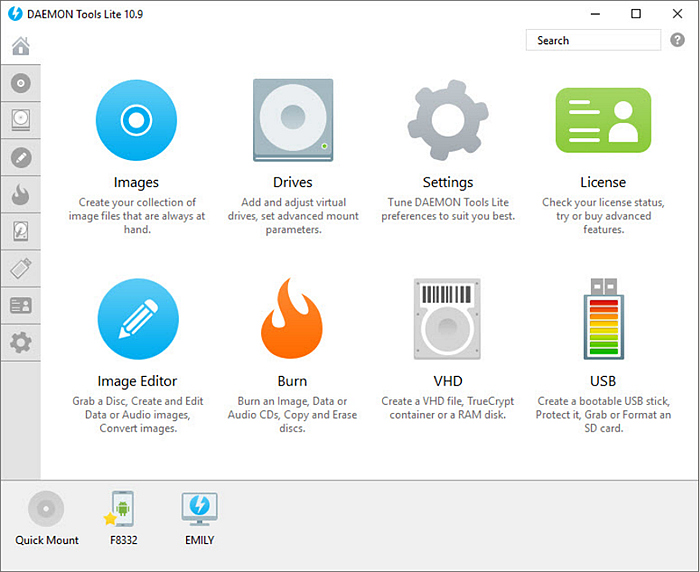Image resolution: width=700 pixels, height=572 pixels.
Task: Click the DAEMON Tools logo in title bar
Action: coord(15,14)
